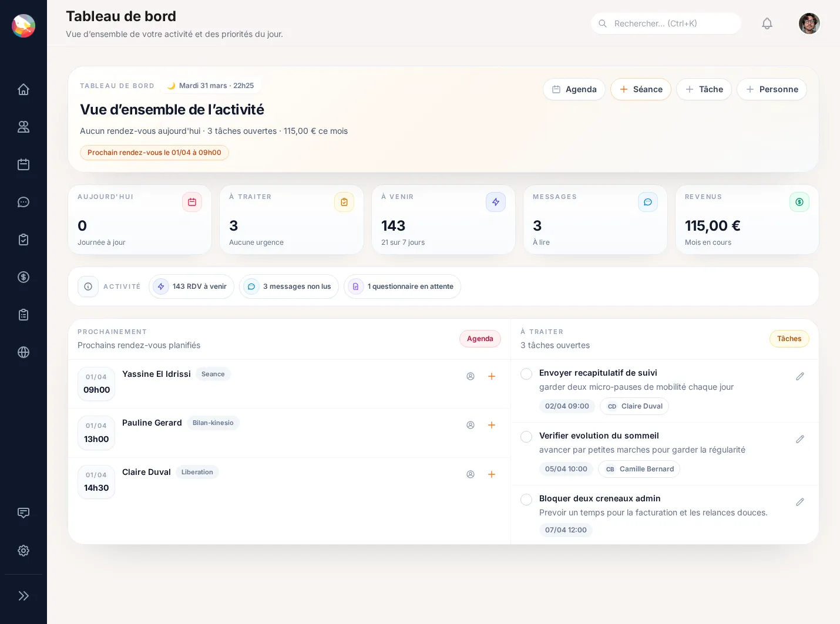This screenshot has width=840, height=624.
Task: Click the 01/04 09h00 time badge
Action: 96,384
